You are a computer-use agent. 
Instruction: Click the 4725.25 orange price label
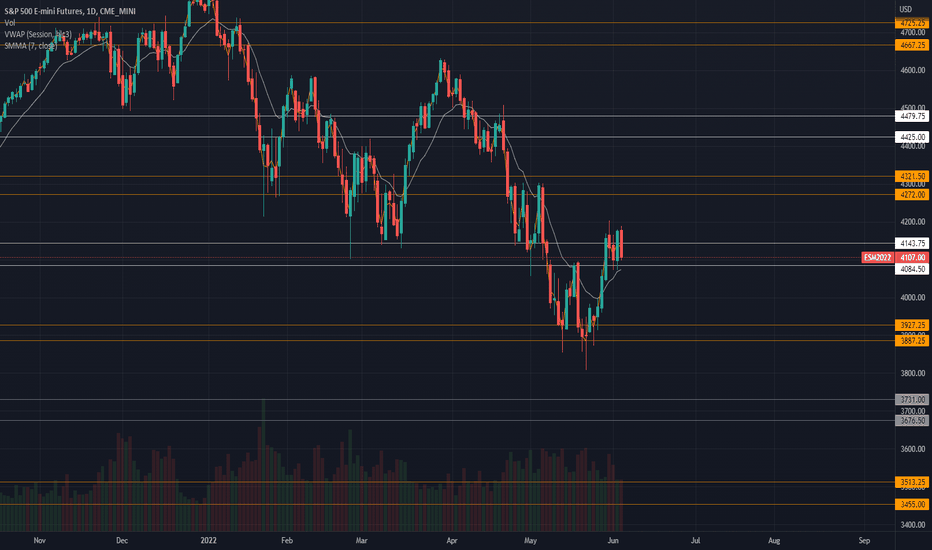[912, 23]
